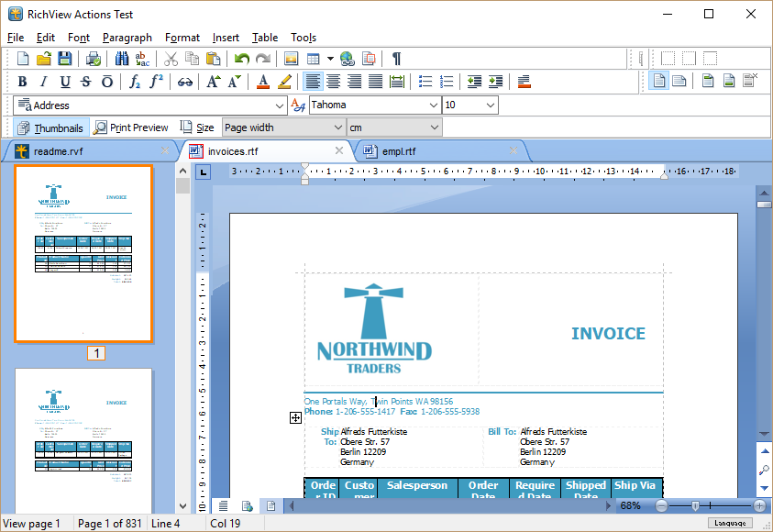
Task: Click the edit page footer icon
Action: [729, 81]
